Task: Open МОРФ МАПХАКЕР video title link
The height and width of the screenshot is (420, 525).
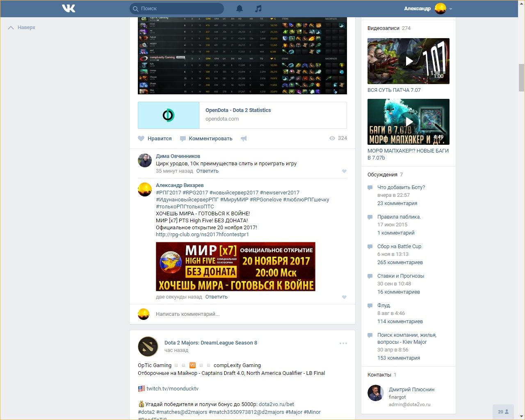Action: pyautogui.click(x=408, y=154)
